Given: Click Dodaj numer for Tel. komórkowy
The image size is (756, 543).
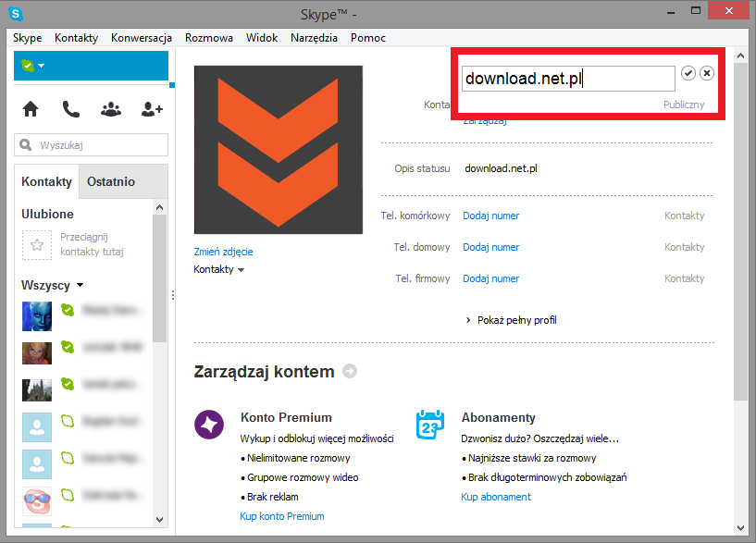Looking at the screenshot, I should (x=490, y=216).
